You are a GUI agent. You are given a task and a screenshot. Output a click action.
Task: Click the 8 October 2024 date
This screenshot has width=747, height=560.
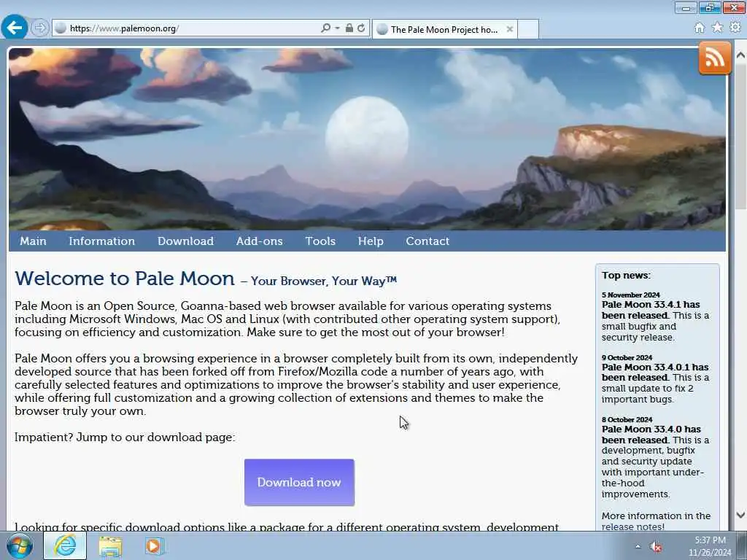pos(627,419)
